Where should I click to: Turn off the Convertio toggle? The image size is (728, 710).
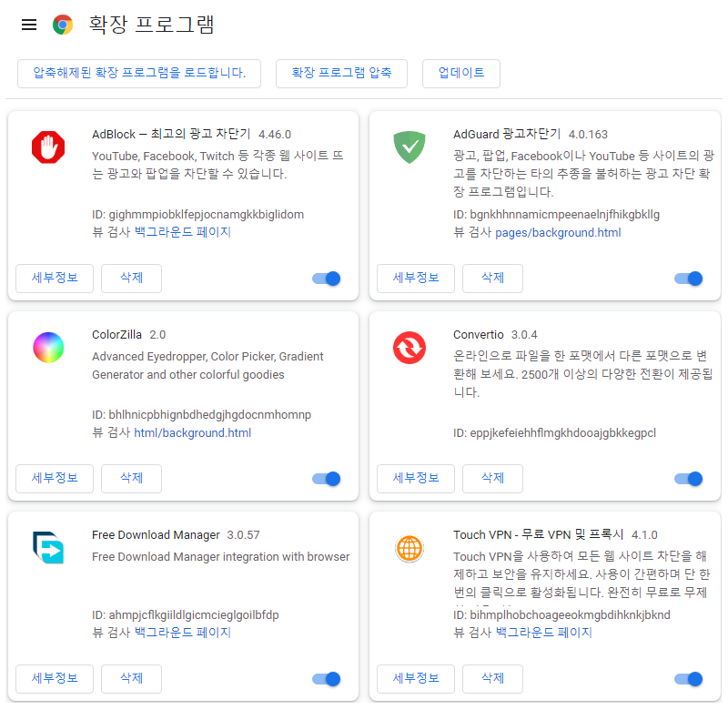point(688,479)
